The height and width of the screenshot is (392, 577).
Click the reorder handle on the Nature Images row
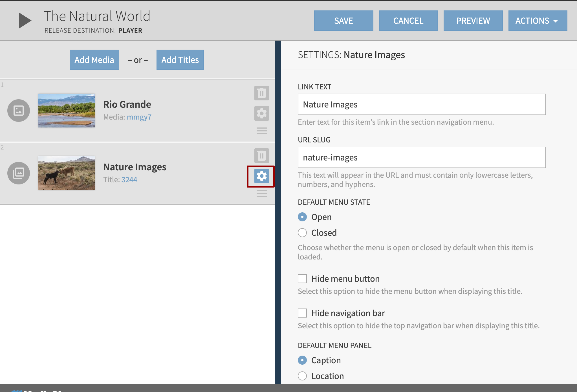click(x=261, y=193)
